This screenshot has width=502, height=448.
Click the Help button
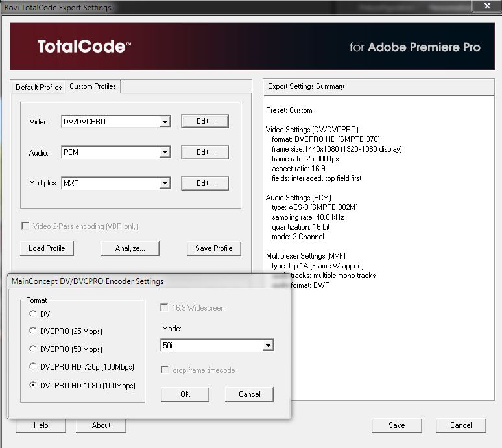pos(41,425)
